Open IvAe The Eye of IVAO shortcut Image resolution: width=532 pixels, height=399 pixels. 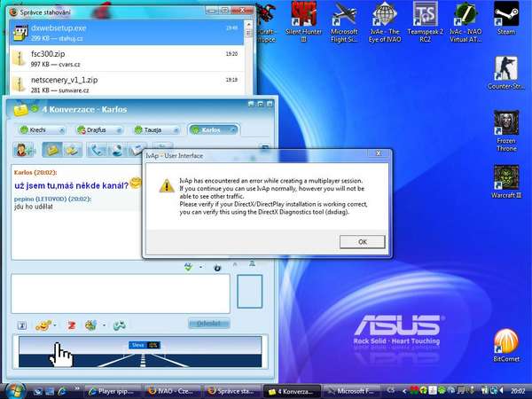(385, 22)
